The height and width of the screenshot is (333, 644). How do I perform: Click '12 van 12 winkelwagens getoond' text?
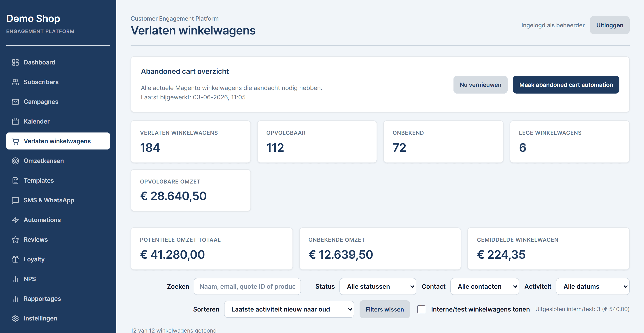174,330
